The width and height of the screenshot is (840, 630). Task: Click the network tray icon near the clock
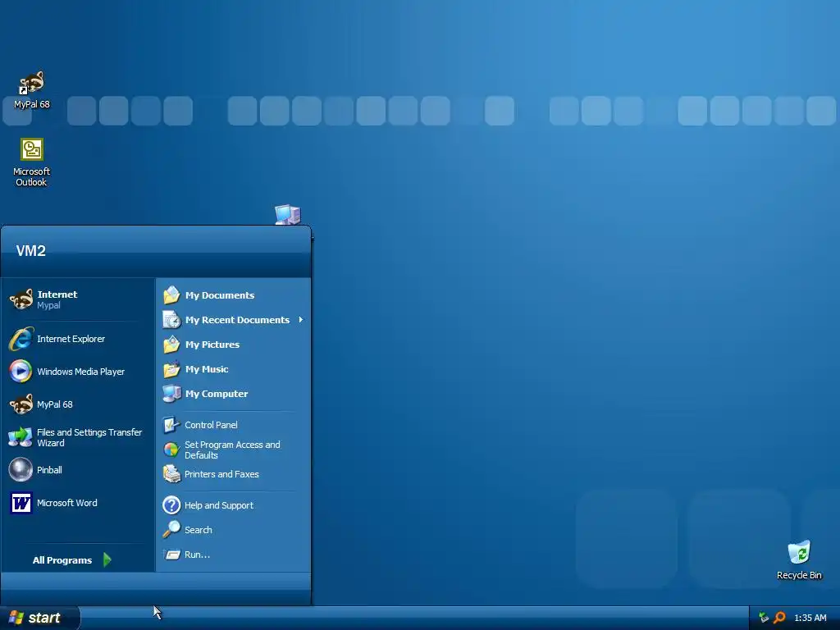coord(764,618)
